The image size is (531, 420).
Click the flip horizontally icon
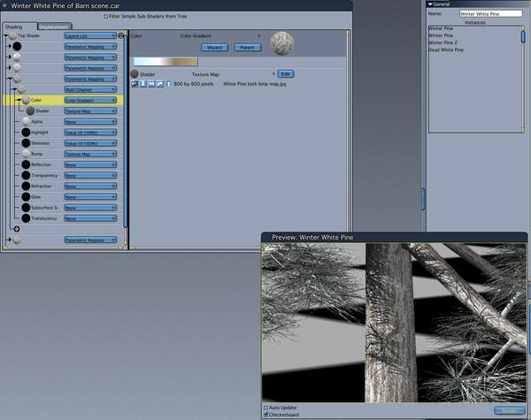(151, 84)
